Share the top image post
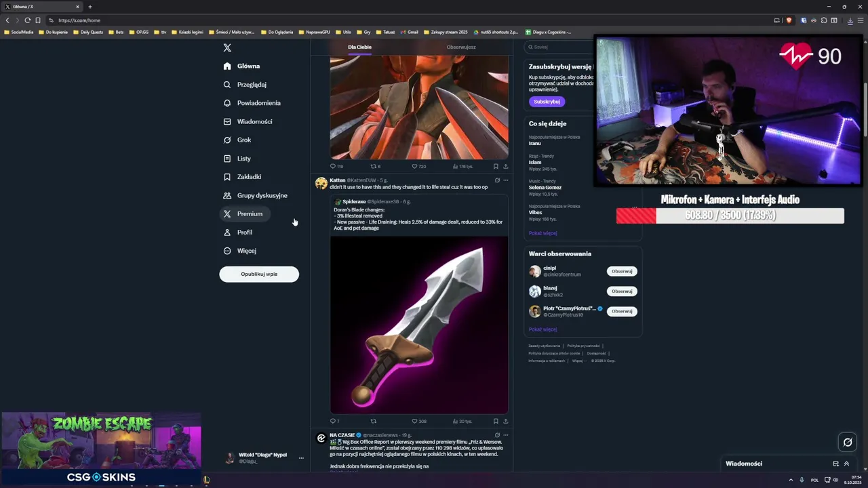Screen dimensions: 868x488 [505, 166]
